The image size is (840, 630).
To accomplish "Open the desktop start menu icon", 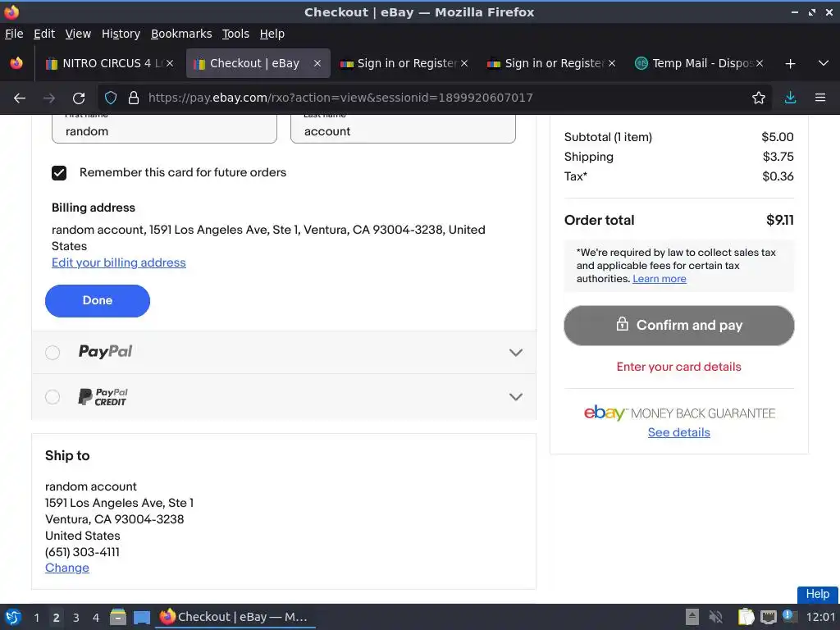I will pyautogui.click(x=13, y=617).
